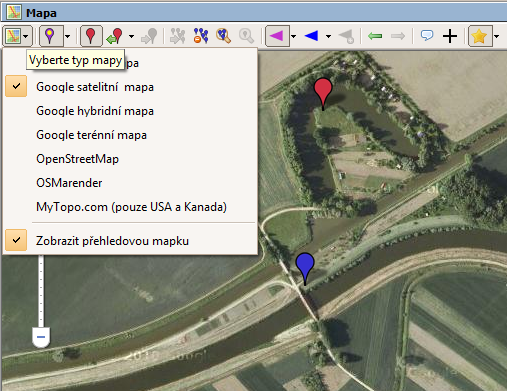
Task: Click the yellow star favorites button
Action: (x=480, y=36)
